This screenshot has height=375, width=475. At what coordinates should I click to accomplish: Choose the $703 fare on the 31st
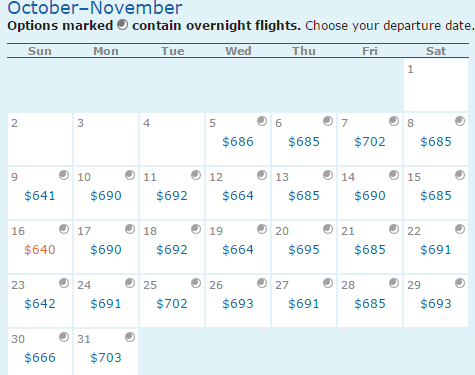click(106, 358)
